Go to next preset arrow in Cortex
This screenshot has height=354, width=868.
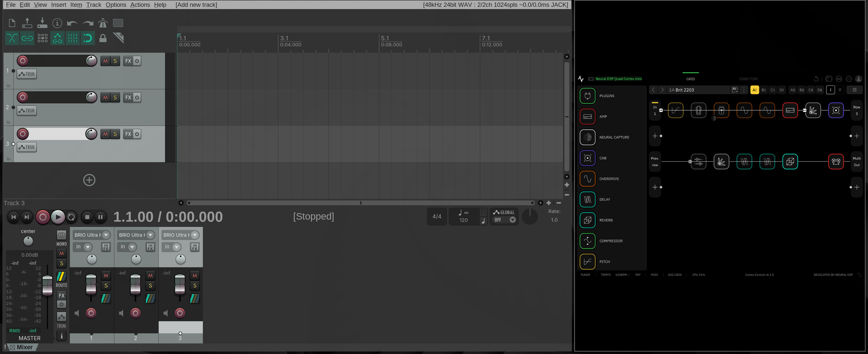click(x=662, y=90)
